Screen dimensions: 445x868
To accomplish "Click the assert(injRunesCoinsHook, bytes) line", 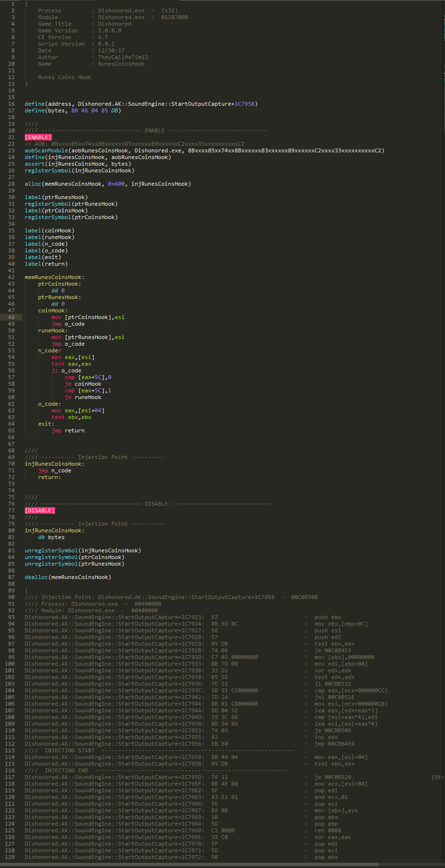I will 78,164.
